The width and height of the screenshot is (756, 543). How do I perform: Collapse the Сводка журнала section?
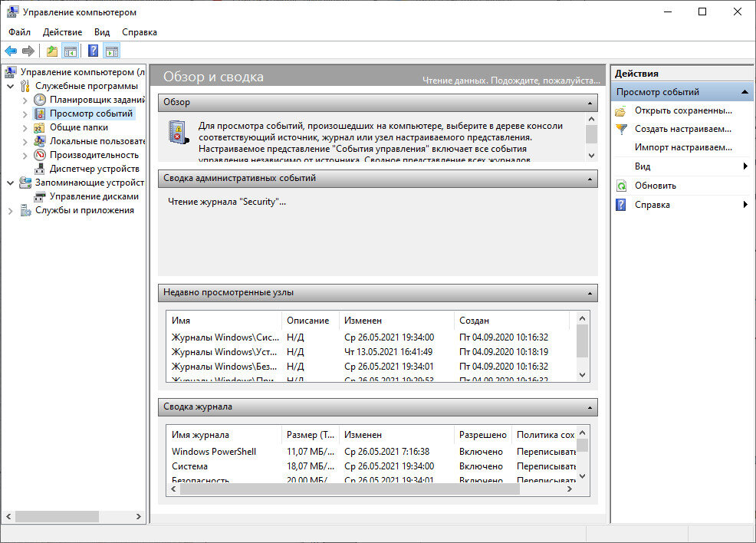coord(590,407)
